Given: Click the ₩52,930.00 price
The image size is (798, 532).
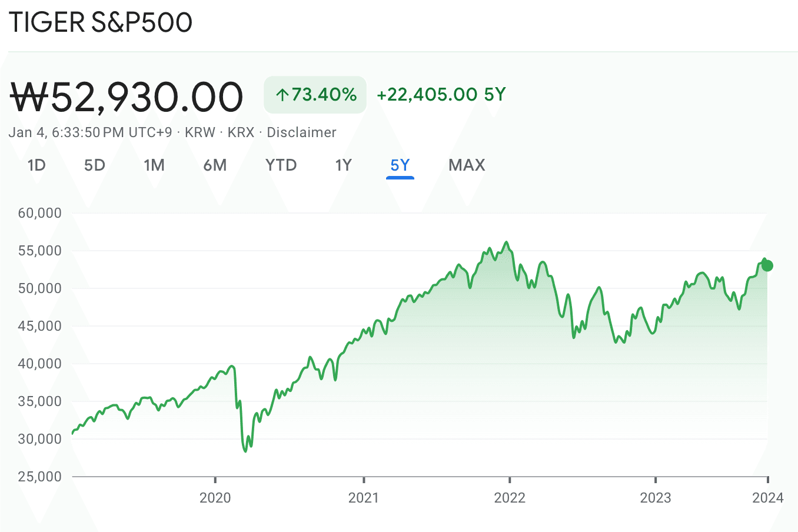Looking at the screenshot, I should (x=127, y=97).
